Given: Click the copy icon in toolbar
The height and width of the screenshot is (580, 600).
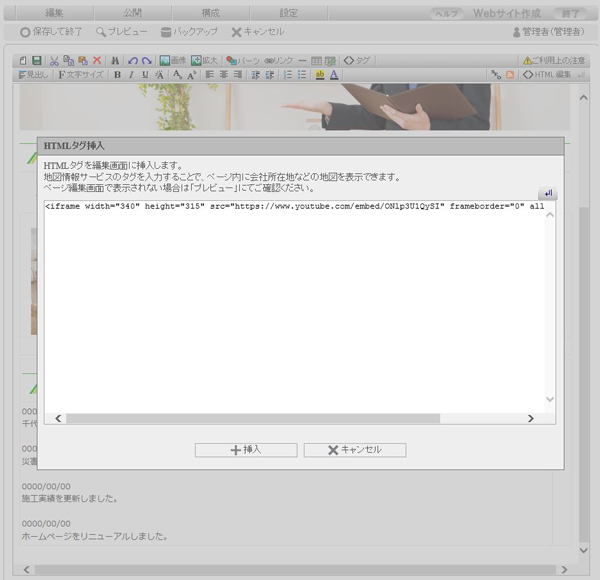Looking at the screenshot, I should pos(68,60).
